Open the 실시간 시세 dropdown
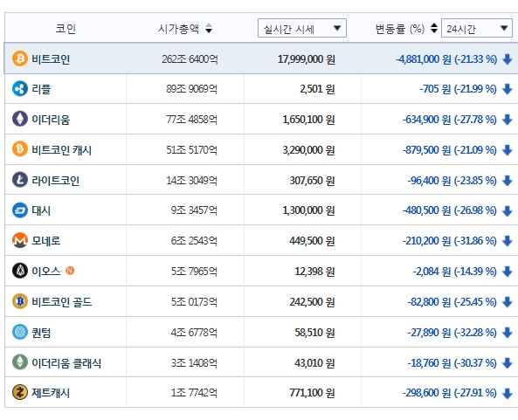 click(302, 28)
